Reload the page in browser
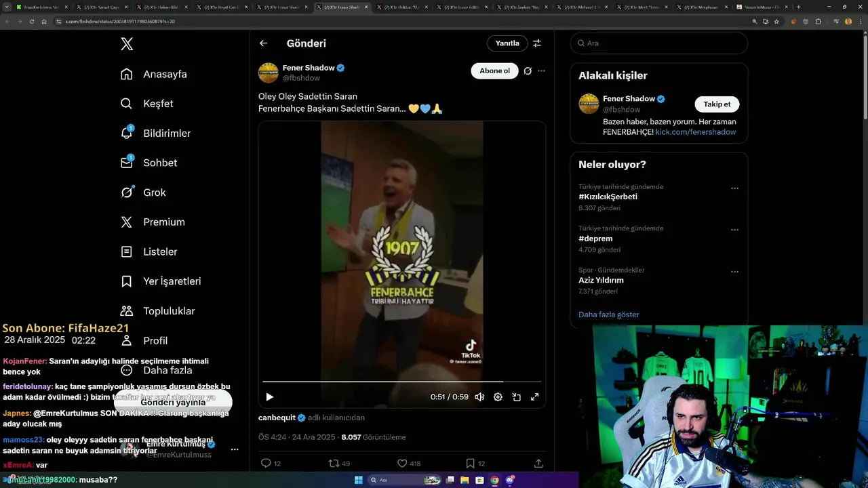 (x=32, y=22)
